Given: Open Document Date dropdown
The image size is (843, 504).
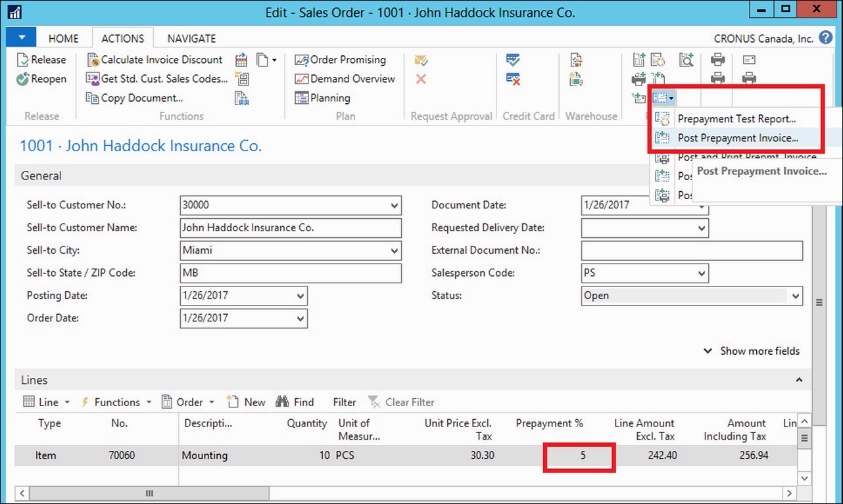Looking at the screenshot, I should click(x=702, y=205).
